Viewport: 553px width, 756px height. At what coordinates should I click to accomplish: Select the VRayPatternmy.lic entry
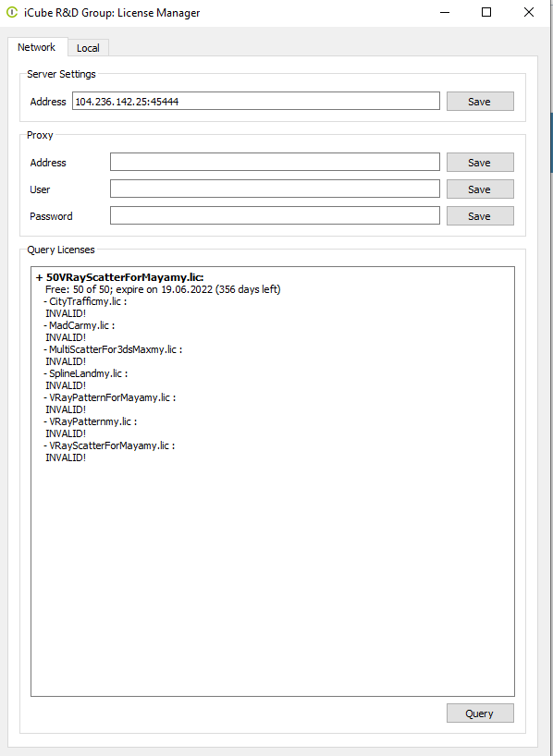point(91,421)
